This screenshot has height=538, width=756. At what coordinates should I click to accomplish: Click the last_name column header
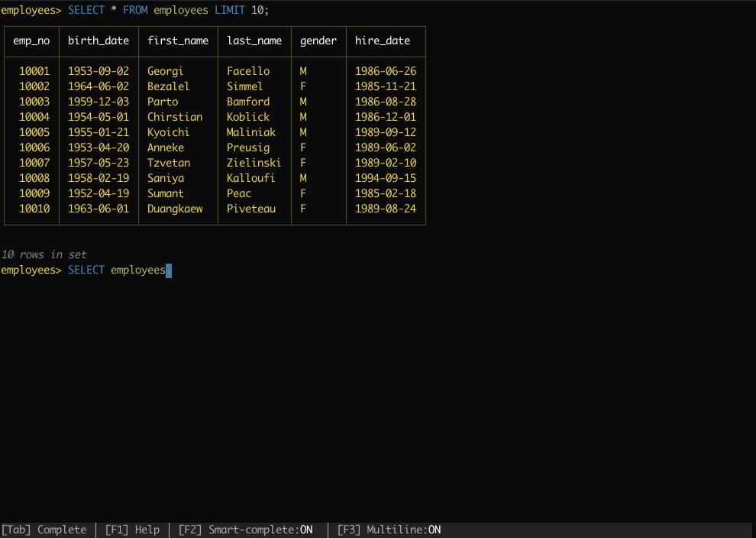pos(254,41)
